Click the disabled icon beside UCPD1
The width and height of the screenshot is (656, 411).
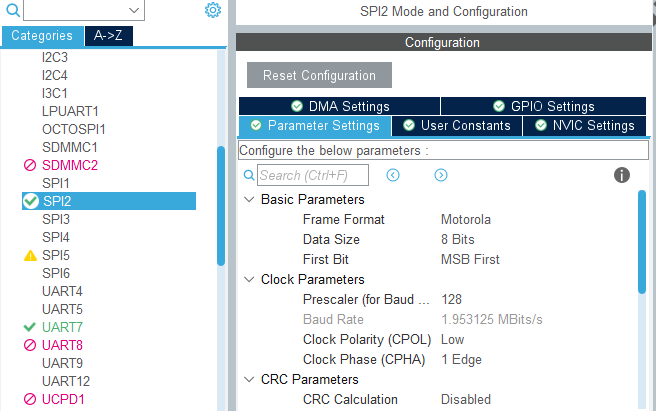[x=30, y=399]
